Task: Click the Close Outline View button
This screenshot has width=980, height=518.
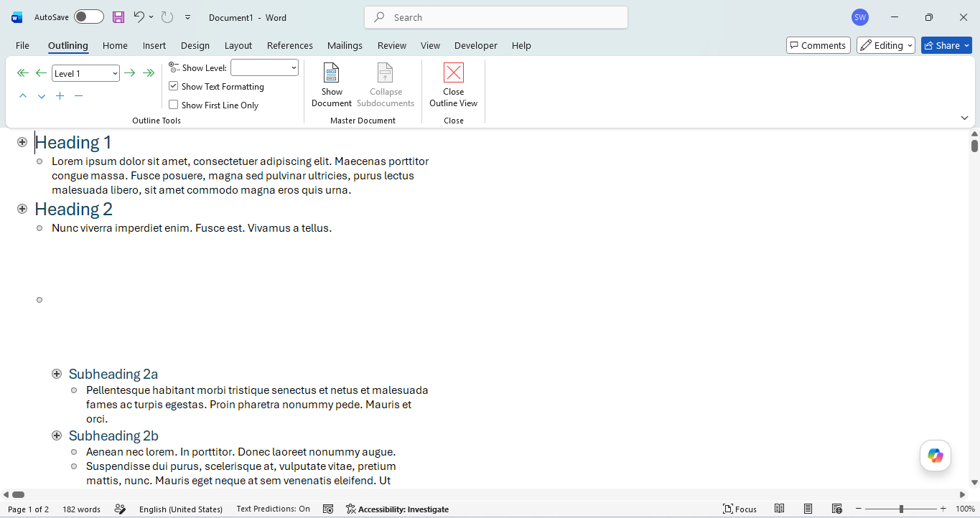Action: tap(454, 85)
